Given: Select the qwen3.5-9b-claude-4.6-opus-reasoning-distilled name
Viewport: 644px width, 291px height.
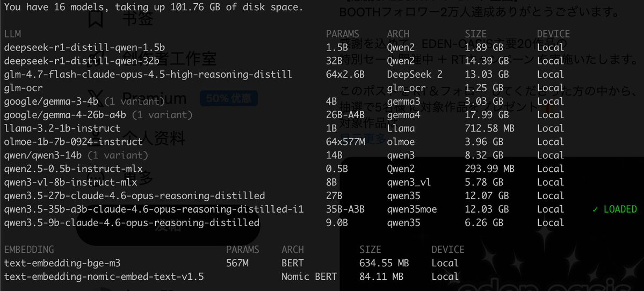Looking at the screenshot, I should 132,222.
